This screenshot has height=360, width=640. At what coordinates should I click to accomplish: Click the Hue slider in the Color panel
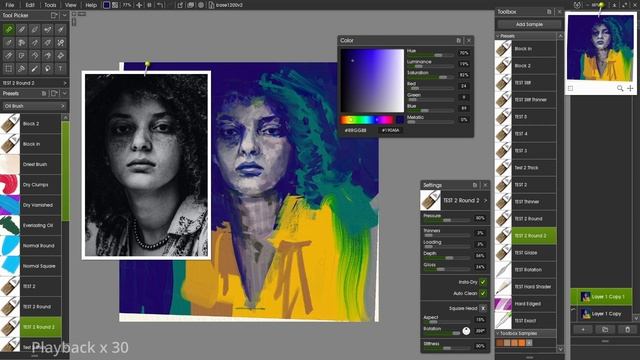[431, 54]
